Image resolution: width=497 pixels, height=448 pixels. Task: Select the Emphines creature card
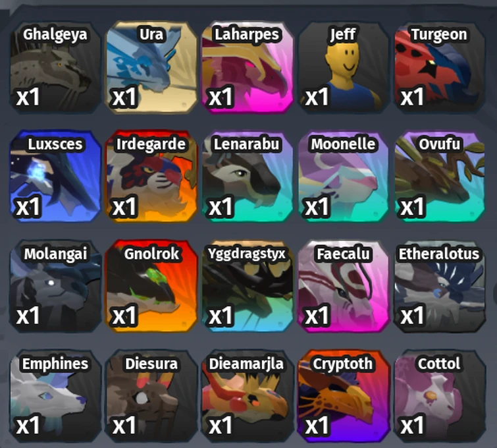coord(55,396)
